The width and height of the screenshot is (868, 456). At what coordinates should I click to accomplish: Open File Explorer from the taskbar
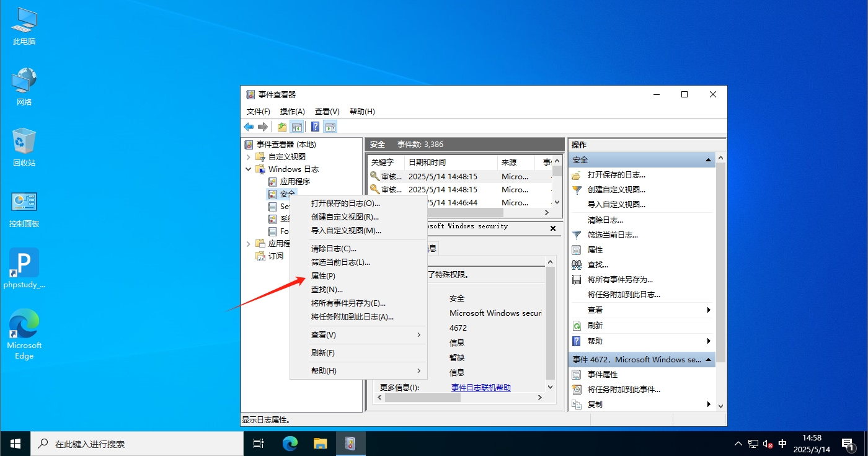coord(320,444)
